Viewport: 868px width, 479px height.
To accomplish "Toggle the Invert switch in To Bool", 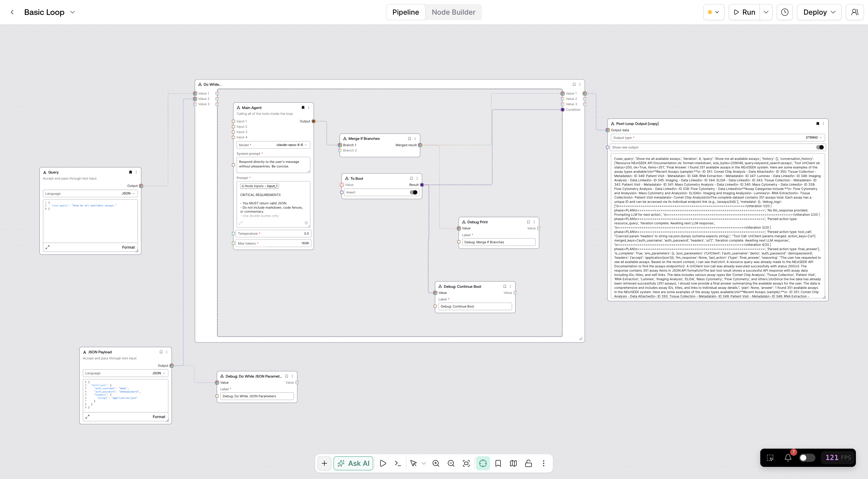I will (x=414, y=192).
